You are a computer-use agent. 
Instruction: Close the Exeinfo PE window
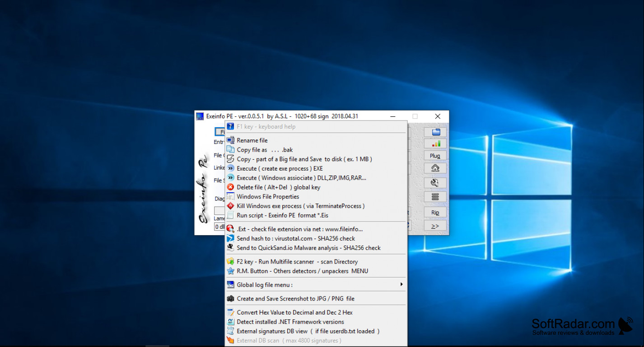437,116
